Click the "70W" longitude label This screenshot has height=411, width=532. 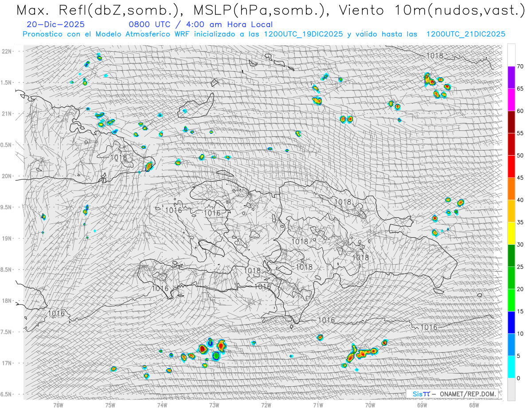[x=370, y=405]
